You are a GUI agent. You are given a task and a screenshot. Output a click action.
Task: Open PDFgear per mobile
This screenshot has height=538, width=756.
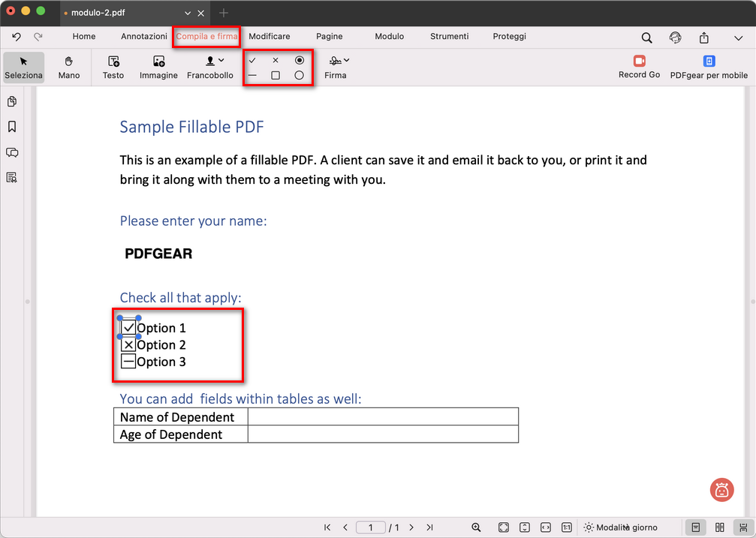coord(709,67)
